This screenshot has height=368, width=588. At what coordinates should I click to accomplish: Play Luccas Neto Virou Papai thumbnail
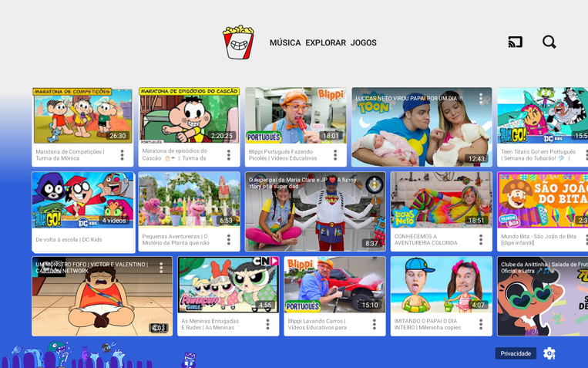tap(422, 127)
